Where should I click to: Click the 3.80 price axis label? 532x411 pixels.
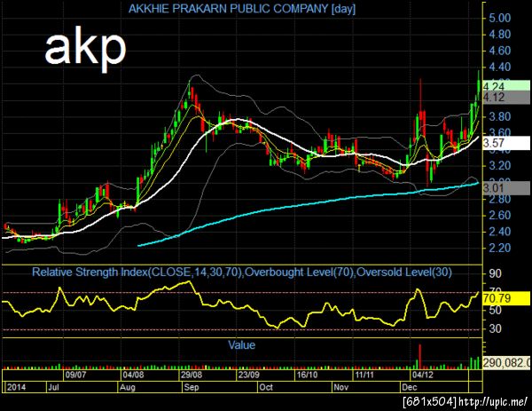coord(499,116)
